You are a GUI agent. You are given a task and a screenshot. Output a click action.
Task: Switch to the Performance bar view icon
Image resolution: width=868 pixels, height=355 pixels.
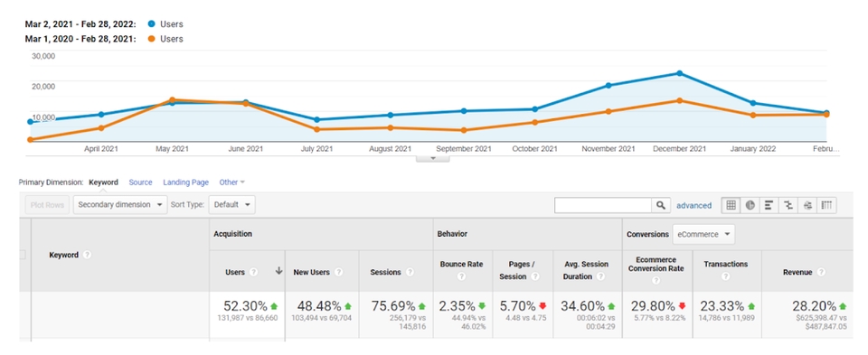click(x=769, y=205)
